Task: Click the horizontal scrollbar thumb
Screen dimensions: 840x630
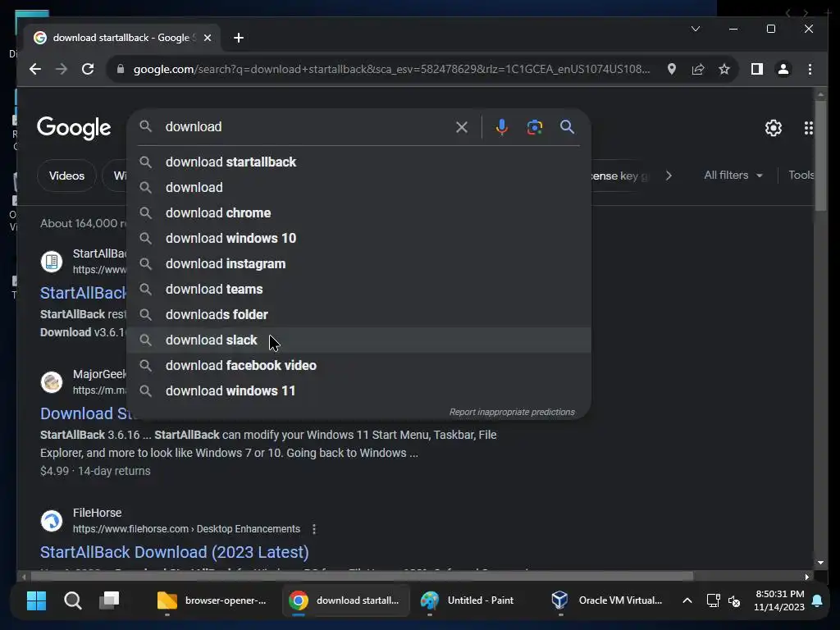Action: (362, 577)
